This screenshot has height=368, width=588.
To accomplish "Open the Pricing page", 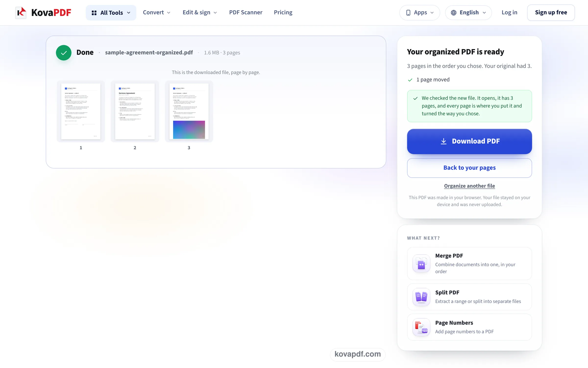I will click(x=283, y=13).
